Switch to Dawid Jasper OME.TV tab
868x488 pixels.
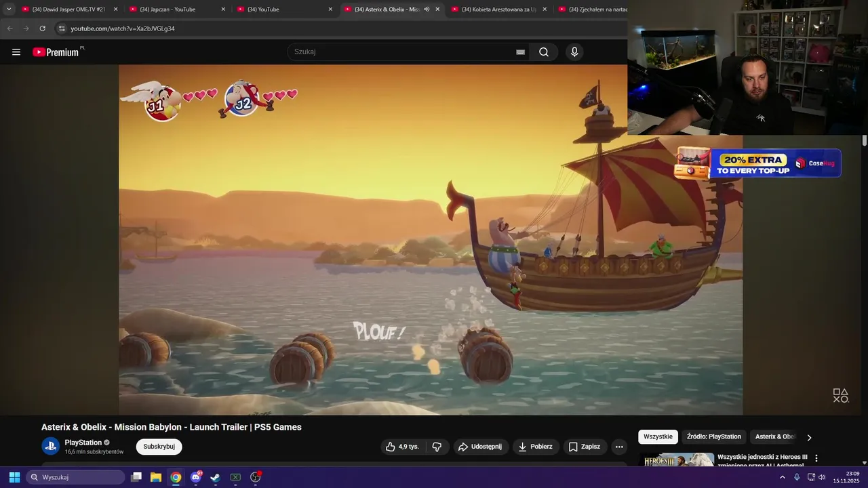[70, 9]
